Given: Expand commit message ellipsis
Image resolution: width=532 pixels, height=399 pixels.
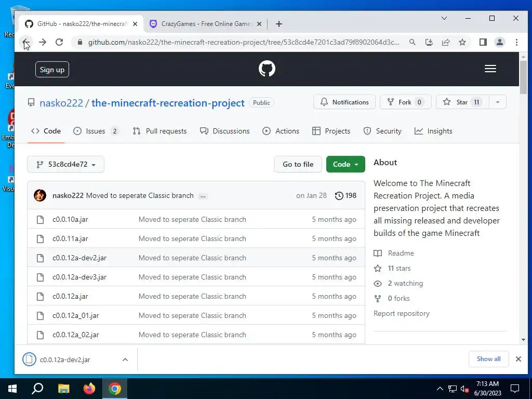Looking at the screenshot, I should point(203,196).
